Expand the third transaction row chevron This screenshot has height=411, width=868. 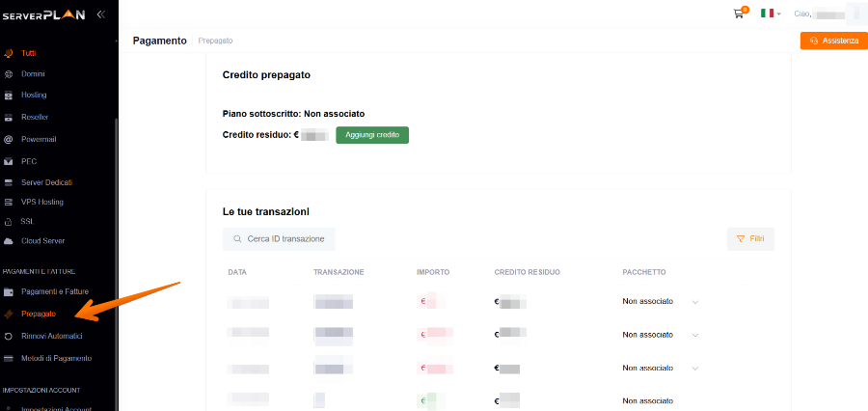(x=694, y=369)
